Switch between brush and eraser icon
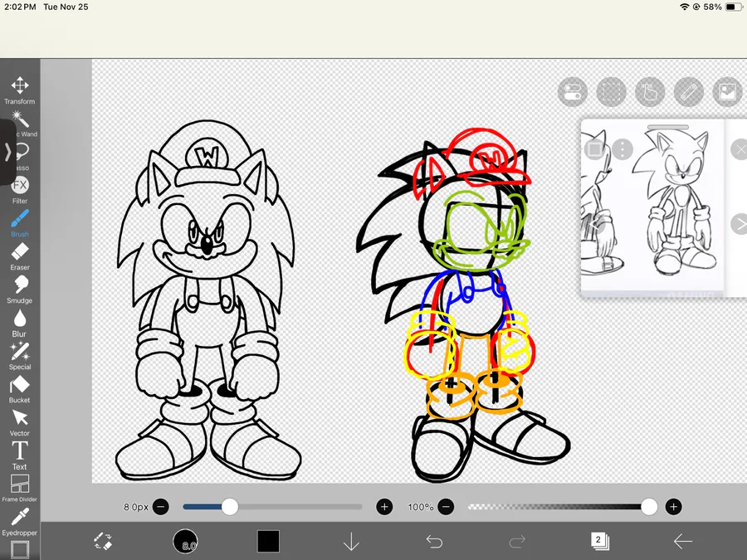The width and height of the screenshot is (747, 560). (103, 542)
